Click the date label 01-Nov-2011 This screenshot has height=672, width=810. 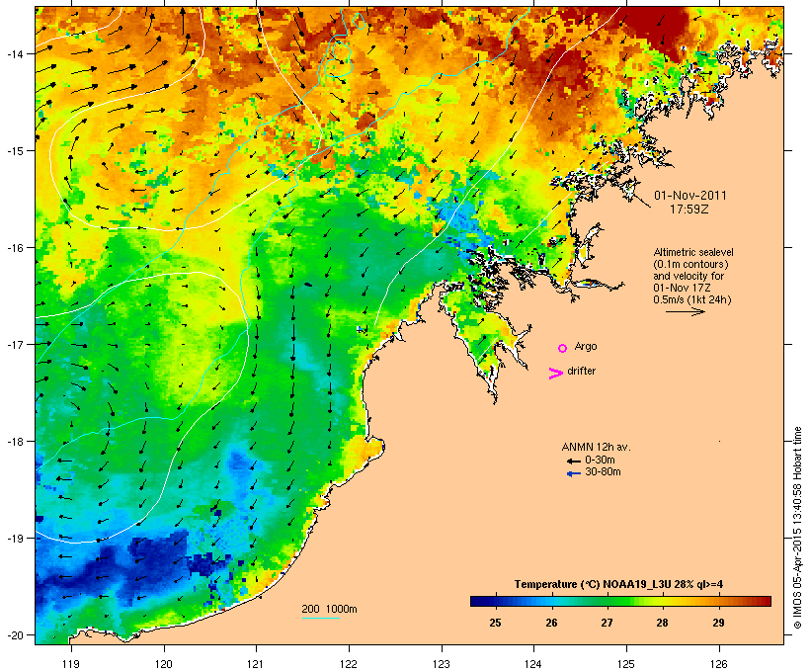(690, 196)
